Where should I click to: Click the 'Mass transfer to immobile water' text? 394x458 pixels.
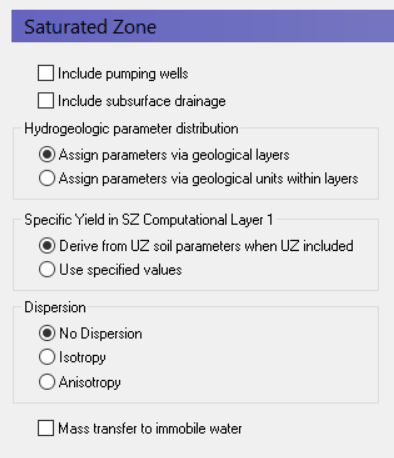tap(150, 428)
